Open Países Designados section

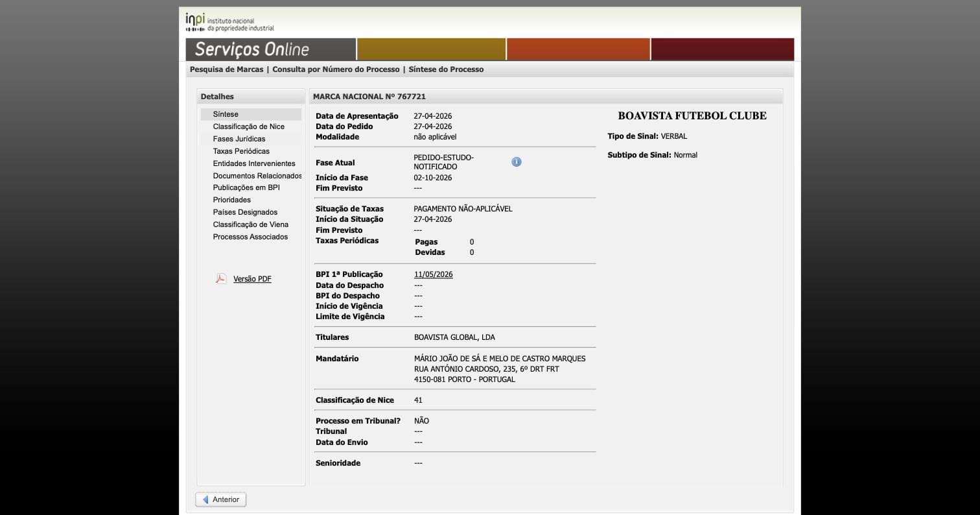[x=245, y=212]
